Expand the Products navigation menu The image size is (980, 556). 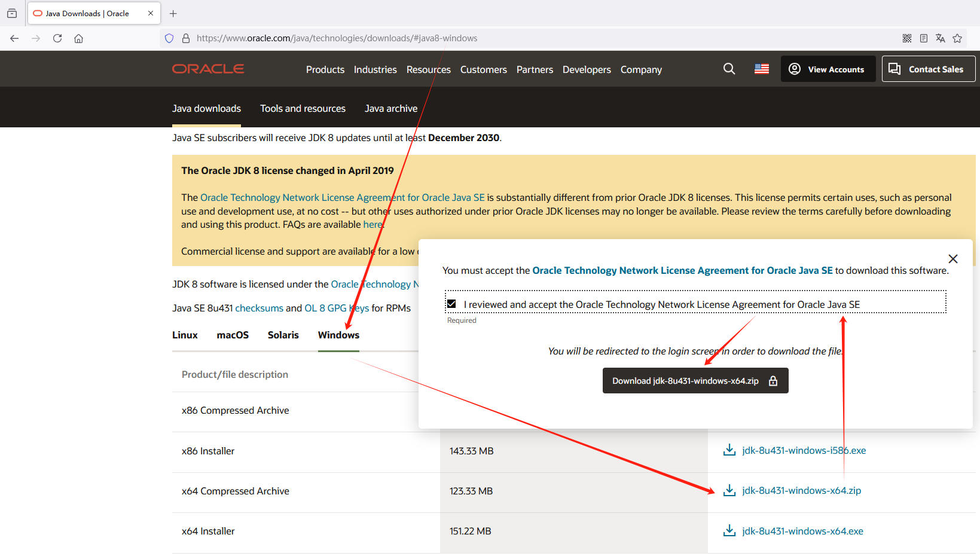(325, 69)
